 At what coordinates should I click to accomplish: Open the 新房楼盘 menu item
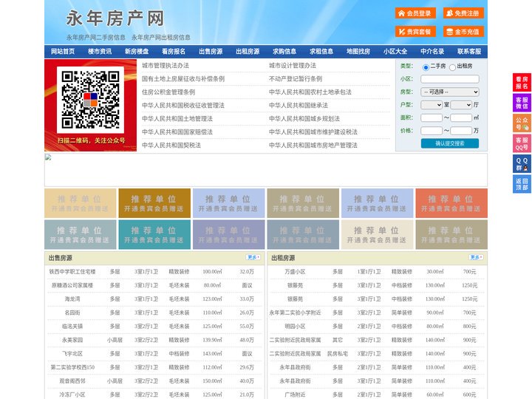click(137, 52)
